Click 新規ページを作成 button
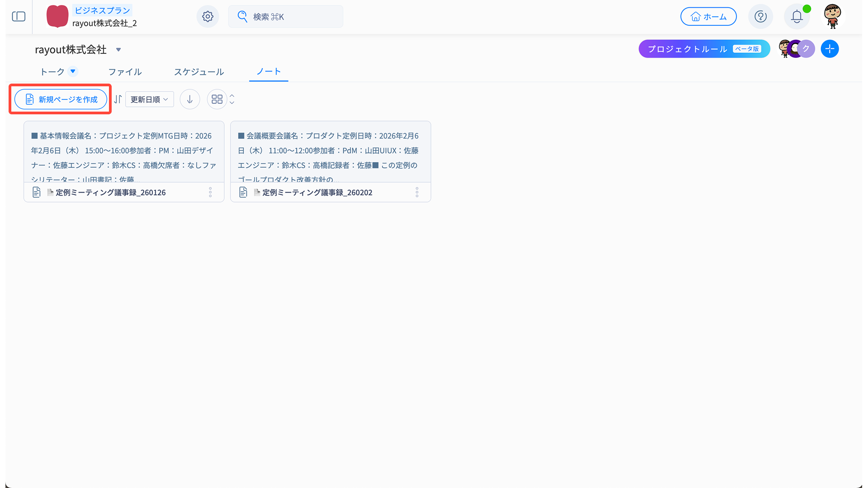 [61, 99]
